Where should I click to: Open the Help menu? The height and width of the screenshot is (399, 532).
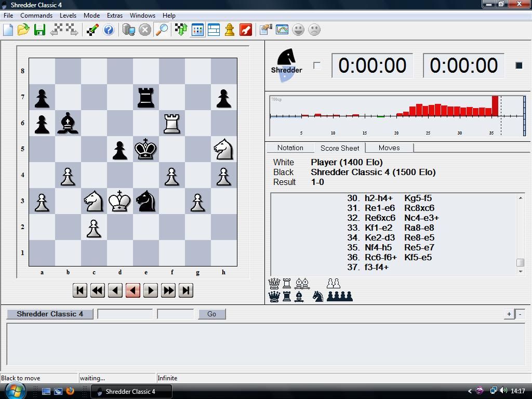(169, 16)
